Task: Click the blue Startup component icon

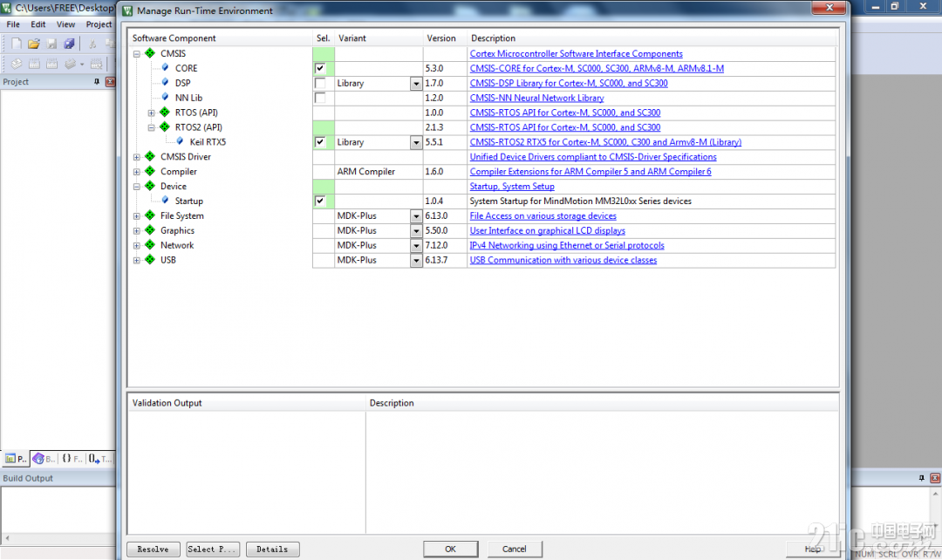Action: (x=165, y=201)
